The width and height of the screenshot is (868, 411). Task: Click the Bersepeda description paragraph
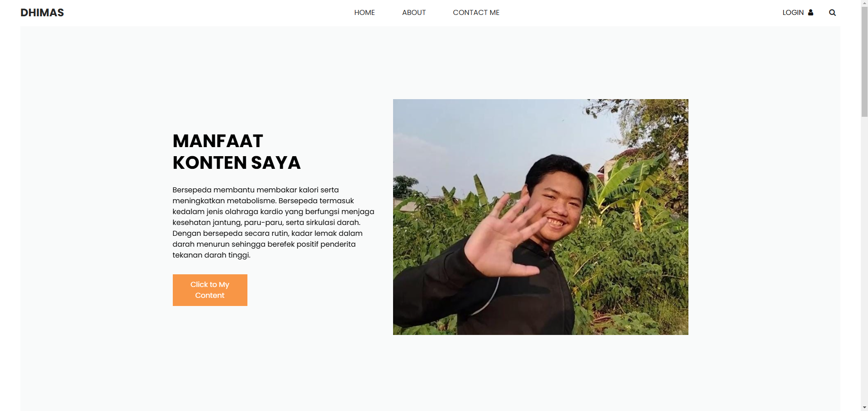[x=274, y=222]
